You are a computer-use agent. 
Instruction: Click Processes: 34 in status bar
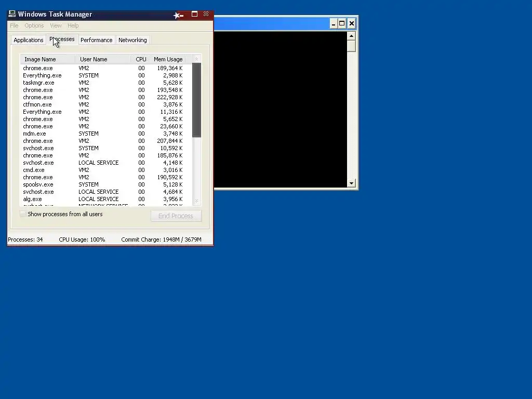[x=25, y=240]
